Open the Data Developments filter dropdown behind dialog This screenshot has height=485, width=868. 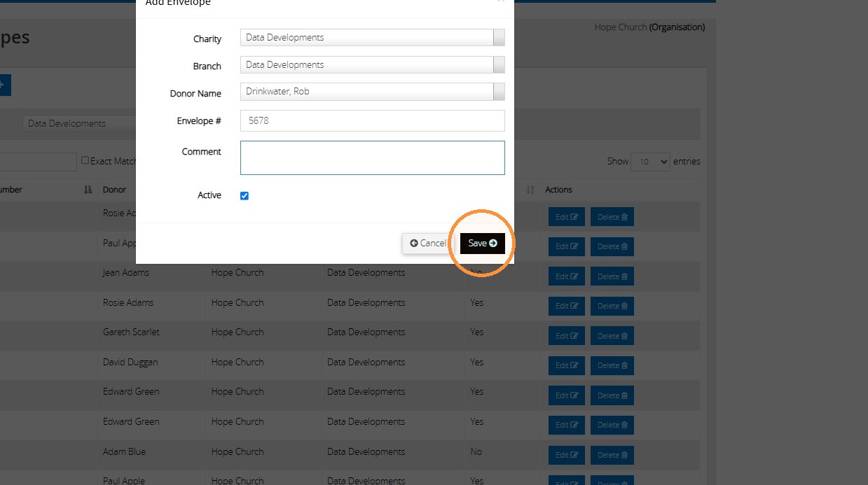pyautogui.click(x=79, y=123)
